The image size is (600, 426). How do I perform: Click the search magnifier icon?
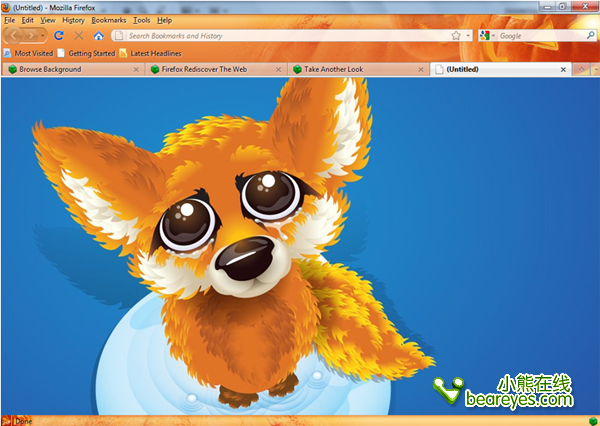(x=591, y=35)
